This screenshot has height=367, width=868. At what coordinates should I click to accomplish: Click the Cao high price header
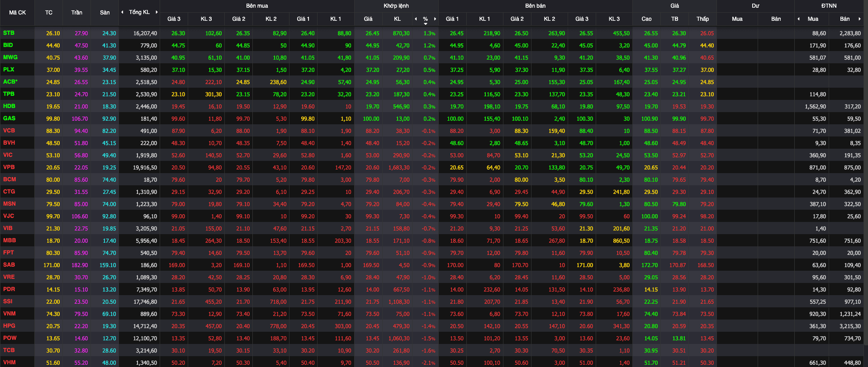coord(646,19)
